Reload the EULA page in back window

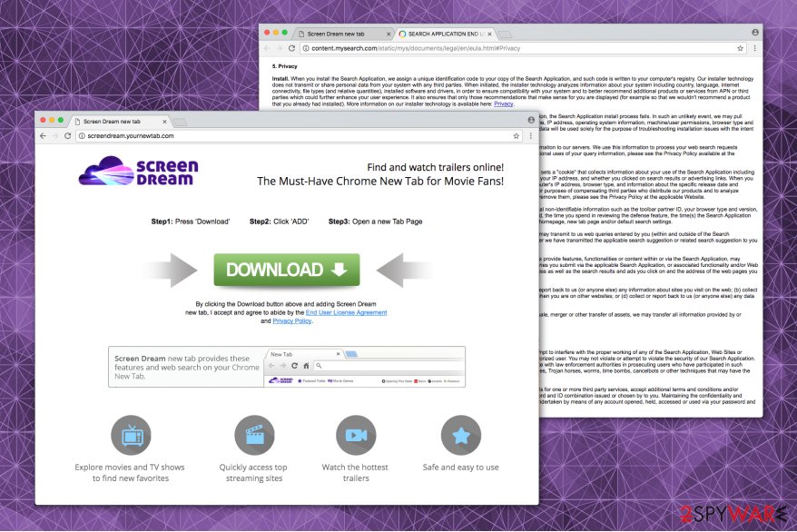tap(291, 48)
